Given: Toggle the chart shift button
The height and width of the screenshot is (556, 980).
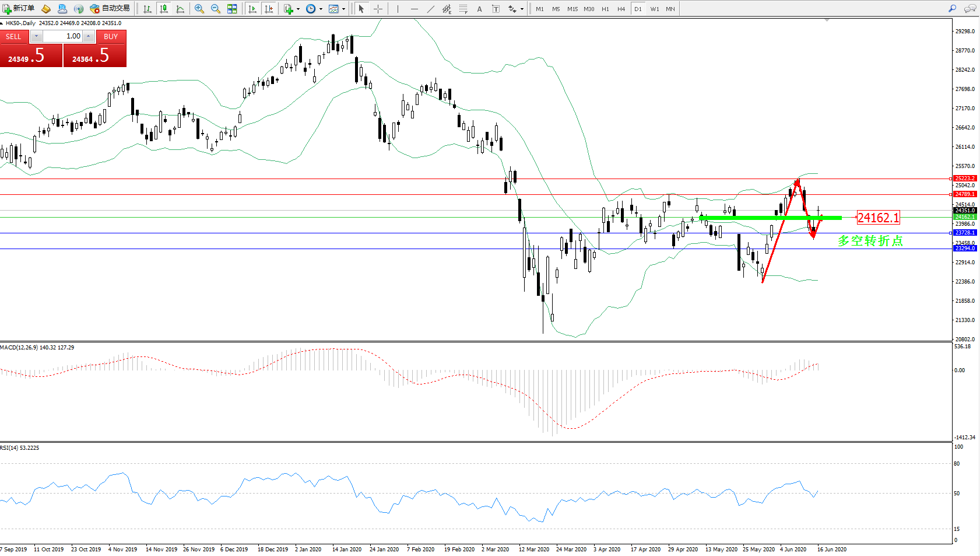Looking at the screenshot, I should point(269,9).
